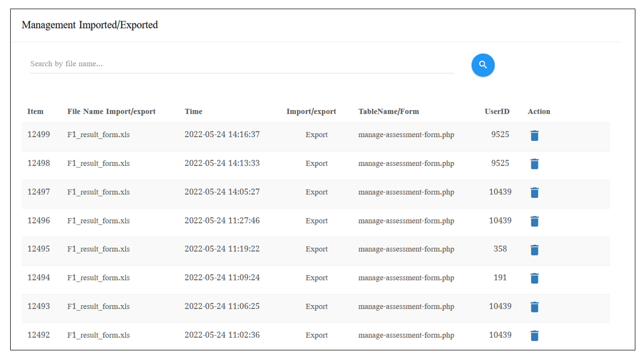Delete item 12495 via trash icon
The width and height of the screenshot is (644, 358).
(x=534, y=250)
